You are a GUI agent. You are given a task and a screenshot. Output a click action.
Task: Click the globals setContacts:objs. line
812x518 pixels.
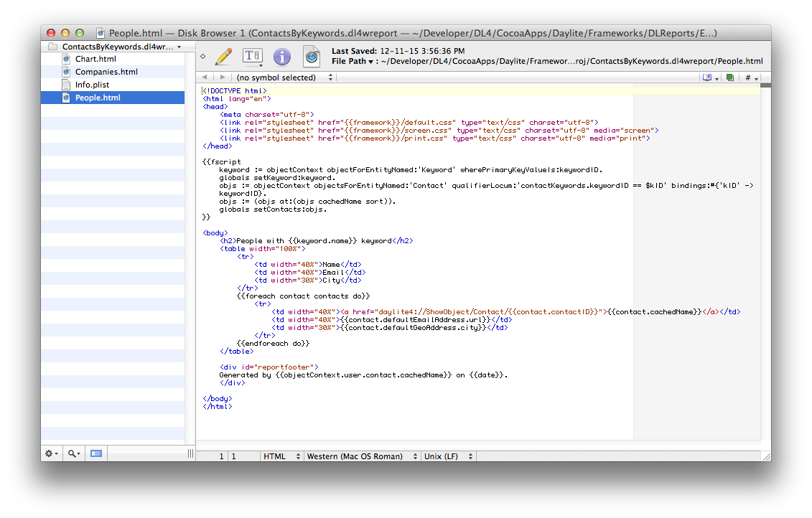(x=273, y=209)
